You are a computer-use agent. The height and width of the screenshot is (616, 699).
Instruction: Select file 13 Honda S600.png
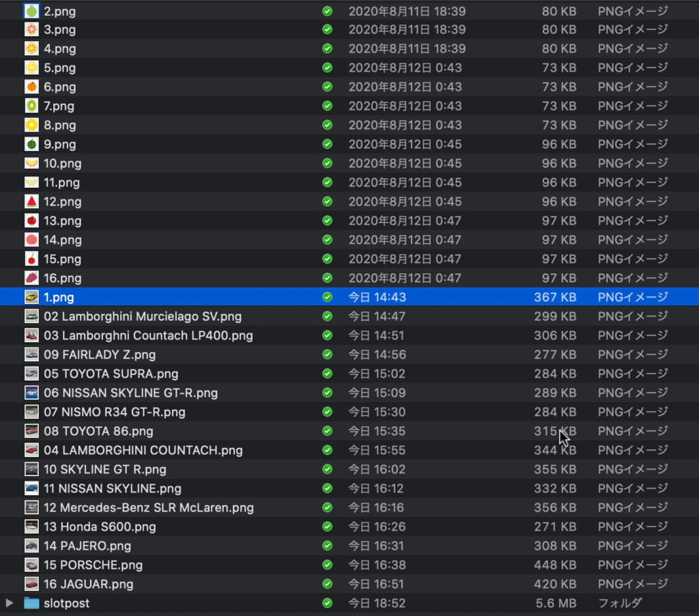coord(100,527)
